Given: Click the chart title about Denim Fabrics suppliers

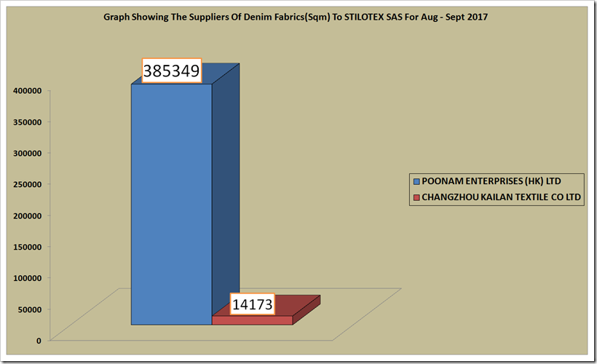Looking at the screenshot, I should 296,17.
